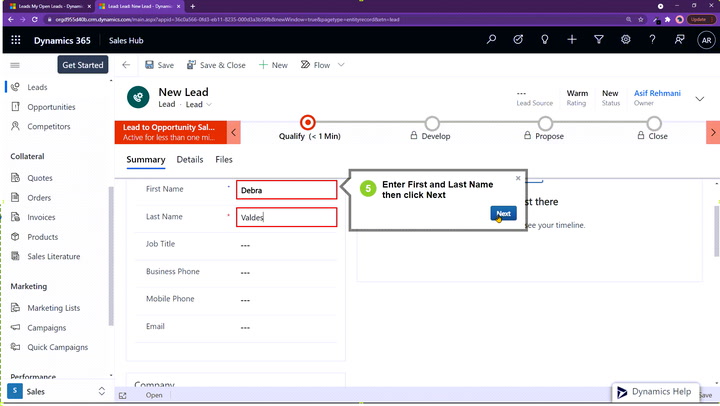Open the settings gear icon
Screen dimensions: 720x406
(x=625, y=39)
